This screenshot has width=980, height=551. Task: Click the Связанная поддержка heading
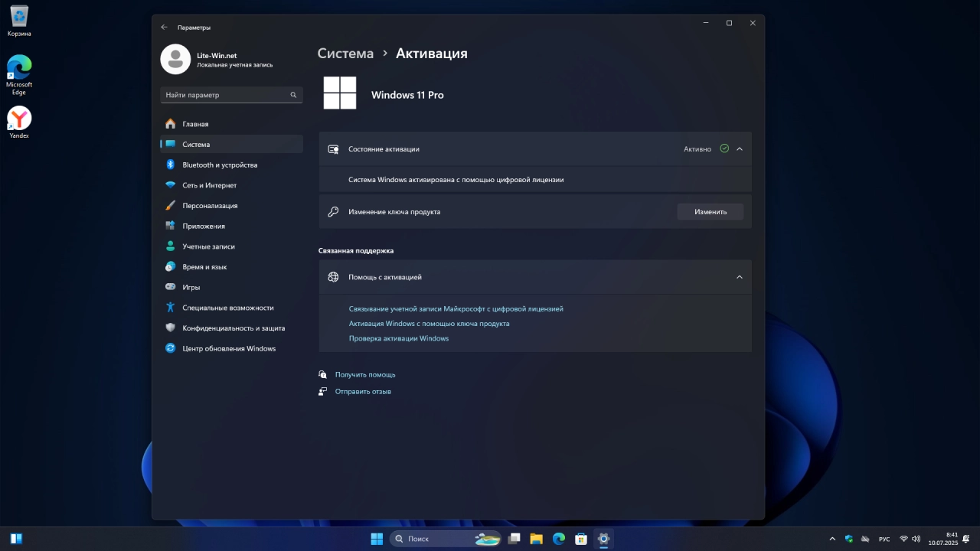356,250
